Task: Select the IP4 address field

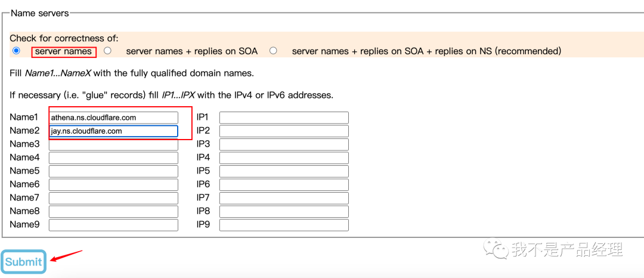Action: click(284, 158)
